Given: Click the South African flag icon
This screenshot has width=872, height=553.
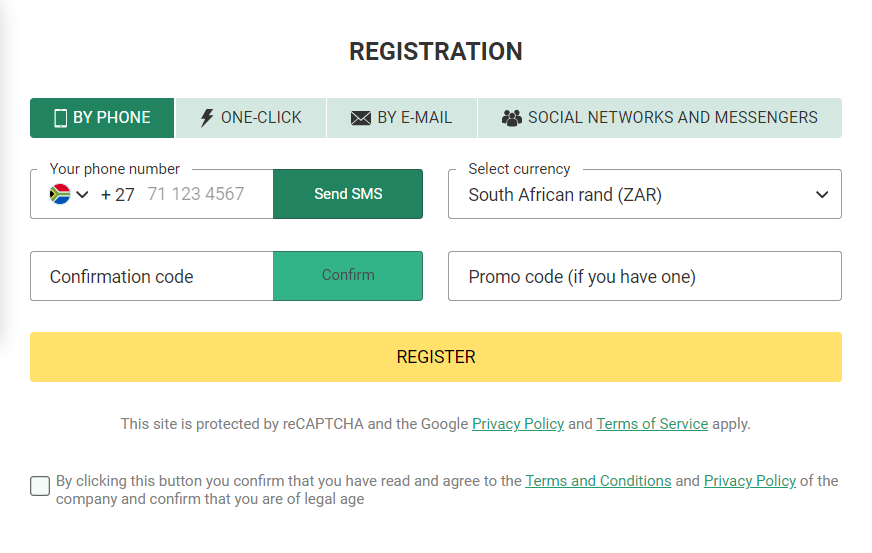Looking at the screenshot, I should point(60,194).
